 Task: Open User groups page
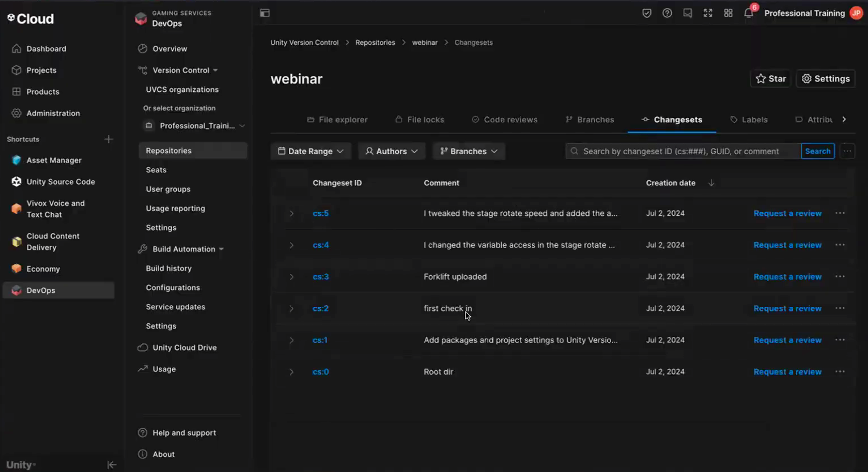click(168, 189)
